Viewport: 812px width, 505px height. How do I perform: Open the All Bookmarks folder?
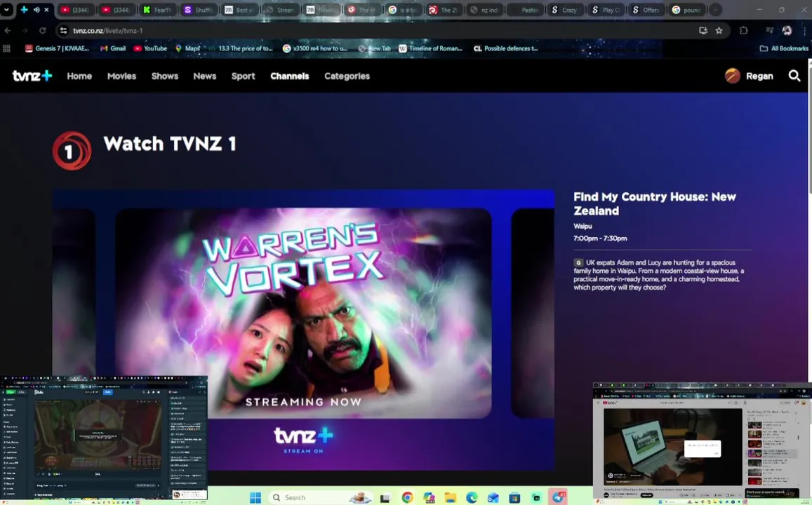783,48
